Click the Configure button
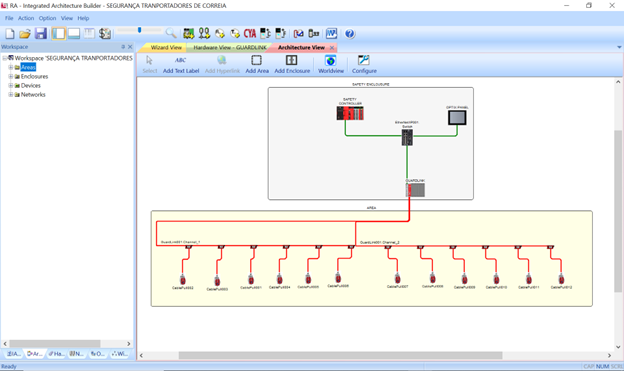Viewport: 624px width, 371px height. pyautogui.click(x=364, y=64)
